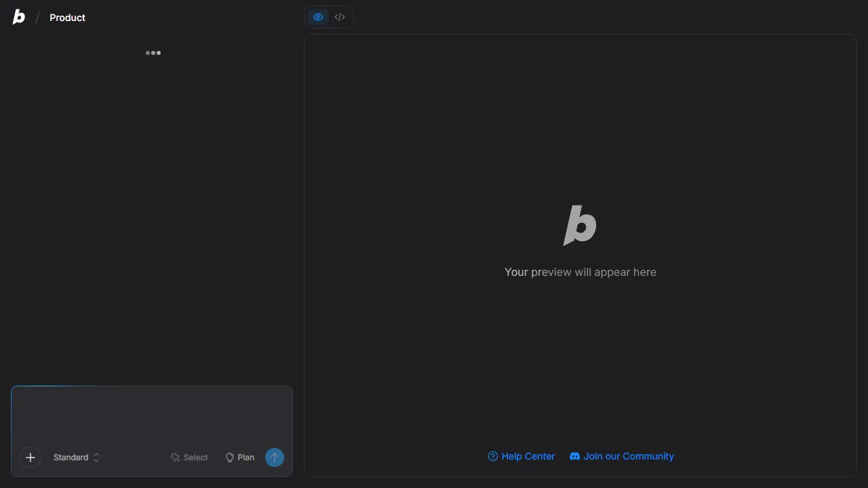Open the Help Center link

[521, 456]
